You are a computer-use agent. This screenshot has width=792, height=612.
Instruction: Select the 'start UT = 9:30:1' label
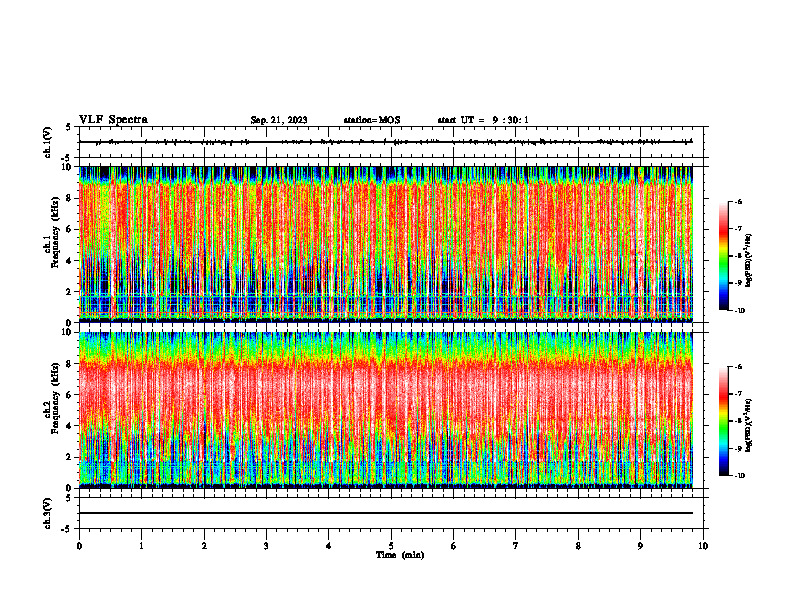[x=483, y=120]
